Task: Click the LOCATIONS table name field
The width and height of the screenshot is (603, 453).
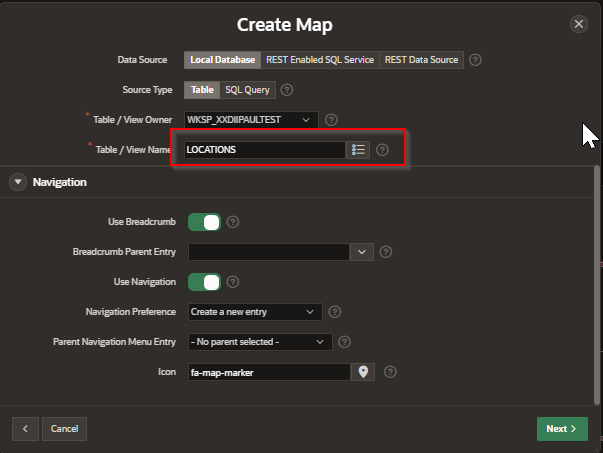Action: (265, 150)
